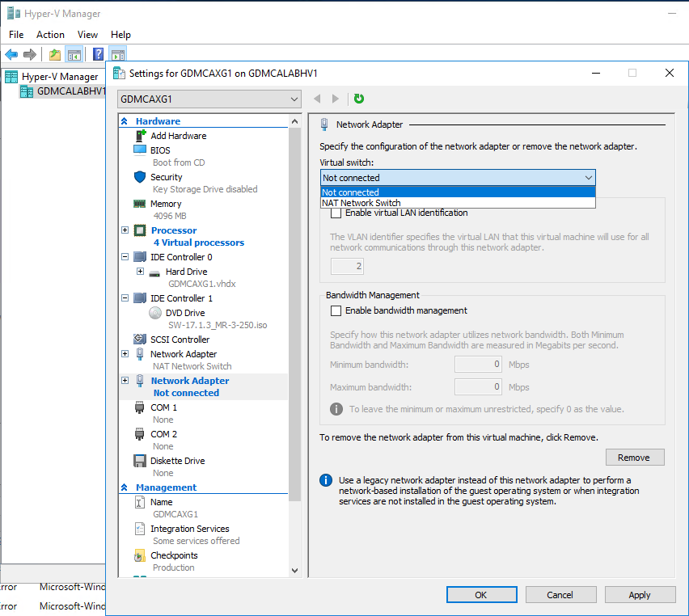689x616 pixels.
Task: Select the 4 Virtual processors entry
Action: click(199, 243)
